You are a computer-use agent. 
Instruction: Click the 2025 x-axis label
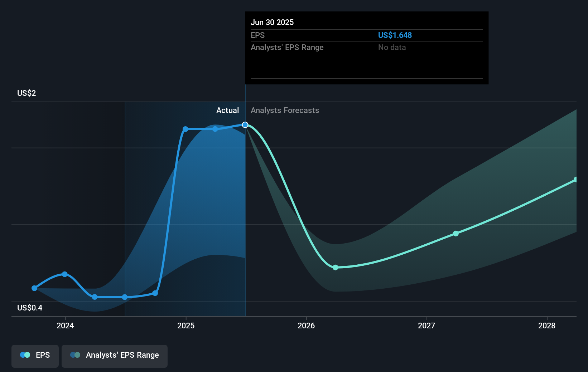click(186, 325)
